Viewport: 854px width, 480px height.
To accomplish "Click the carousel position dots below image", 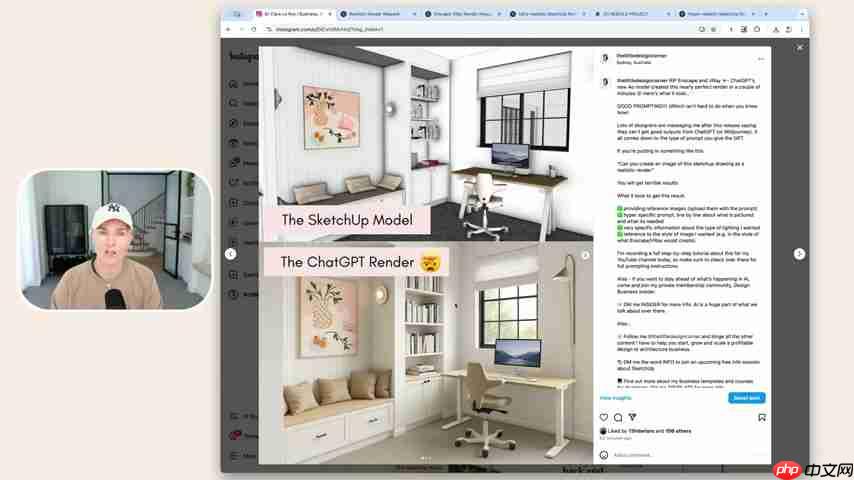I will (426, 458).
